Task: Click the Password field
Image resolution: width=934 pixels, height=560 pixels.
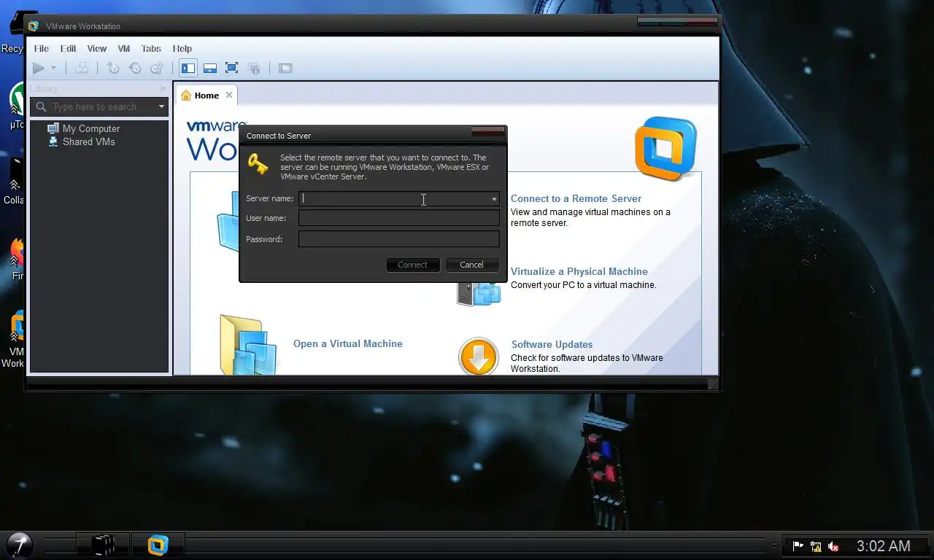Action: click(399, 239)
